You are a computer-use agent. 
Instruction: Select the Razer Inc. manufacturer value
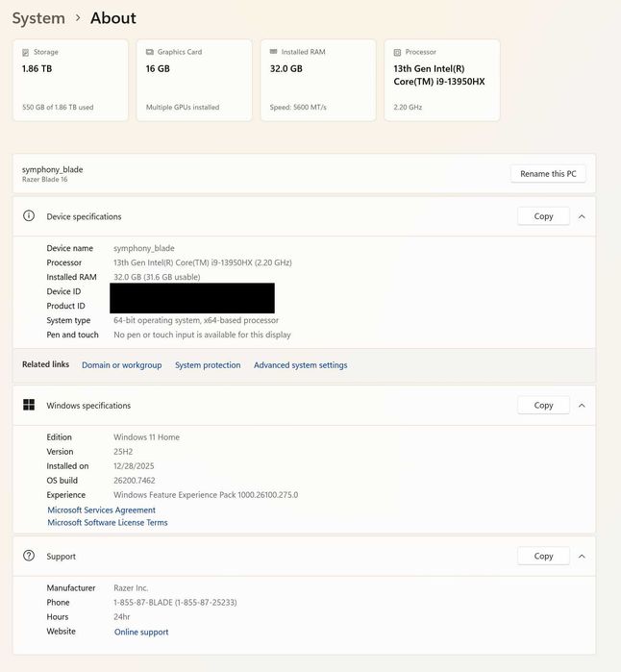pyautogui.click(x=131, y=588)
